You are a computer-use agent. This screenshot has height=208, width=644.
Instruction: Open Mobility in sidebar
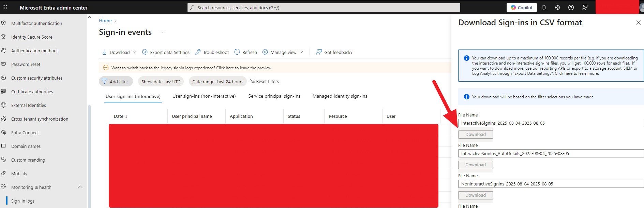(19, 174)
